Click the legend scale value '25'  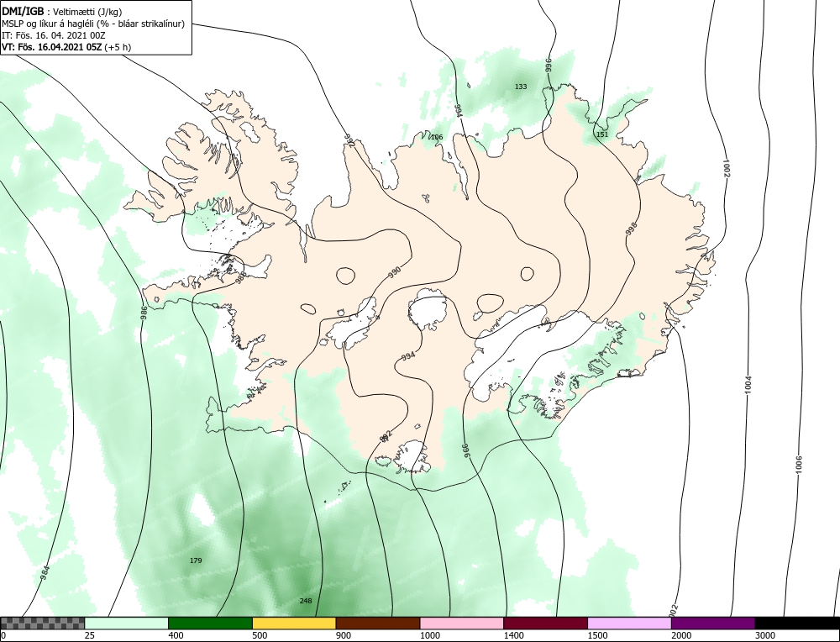coord(88,635)
